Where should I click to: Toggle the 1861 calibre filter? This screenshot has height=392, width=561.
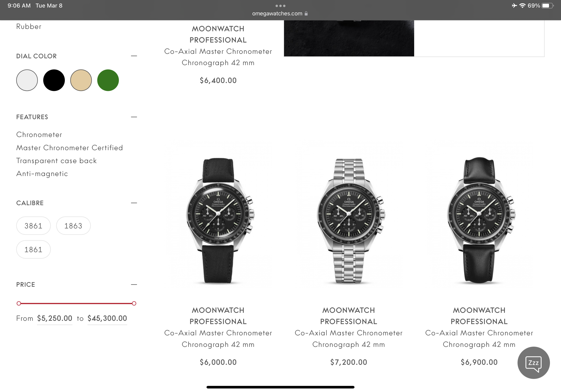point(33,250)
